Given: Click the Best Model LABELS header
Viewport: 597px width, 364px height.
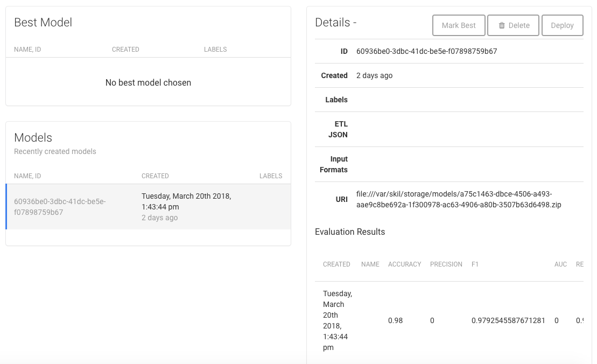Looking at the screenshot, I should pos(215,50).
